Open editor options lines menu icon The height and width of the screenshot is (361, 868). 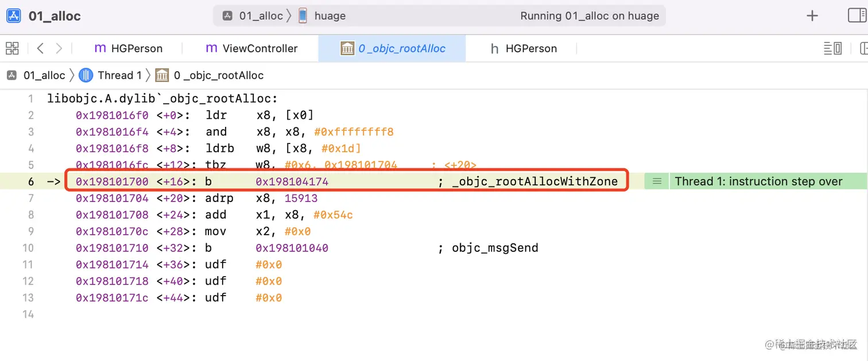pos(832,48)
